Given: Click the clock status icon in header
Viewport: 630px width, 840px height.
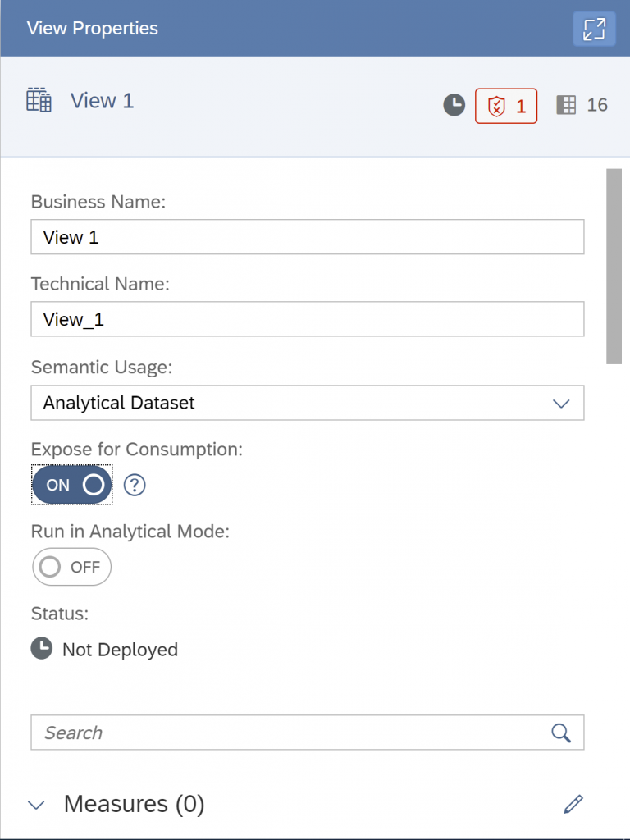Looking at the screenshot, I should click(454, 105).
